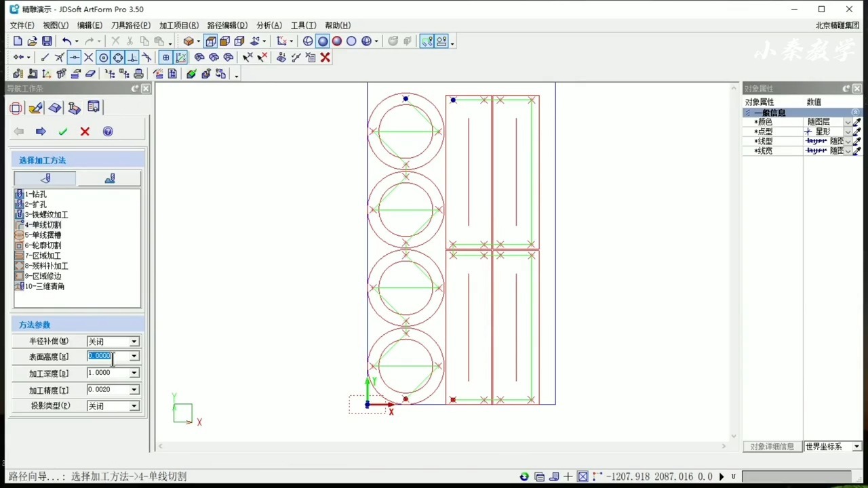
Task: Toggle the endpoint snap line icon
Action: (x=45, y=58)
